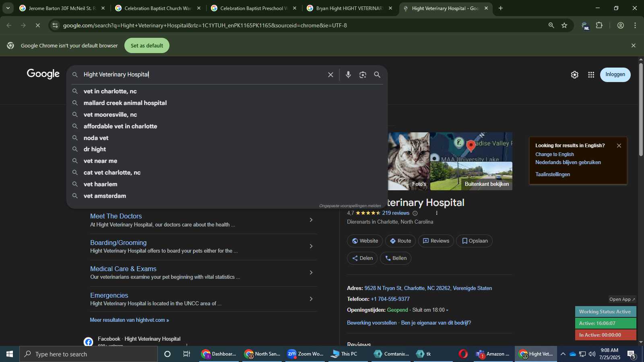The image size is (644, 362).
Task: Switch to Bryan Hight HIGHT VETERINARY tab
Action: pos(349,8)
